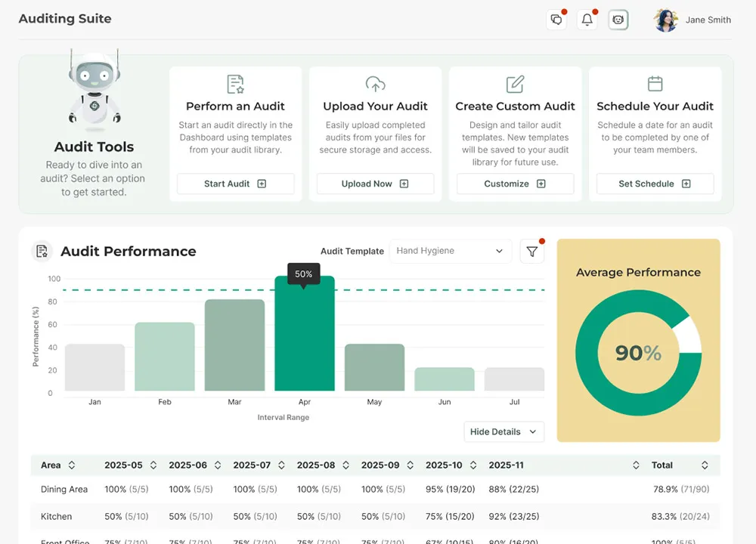Click the Schedule Your Audit calendar icon

pos(655,84)
